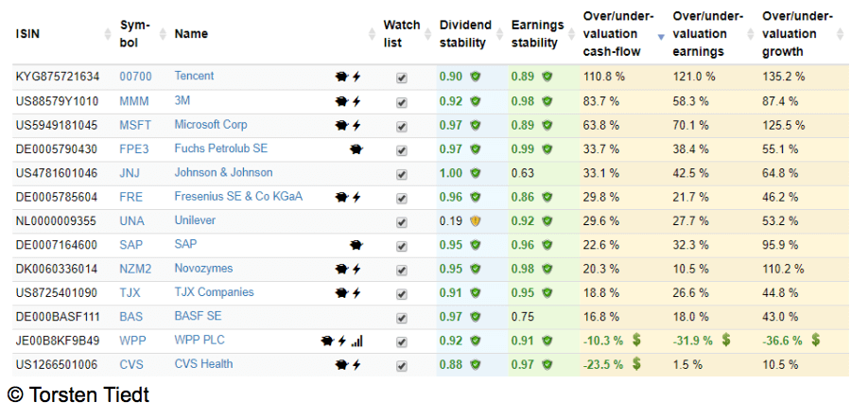Open the Fresenius SE & Co KGaA link
The height and width of the screenshot is (420, 868).
238,197
